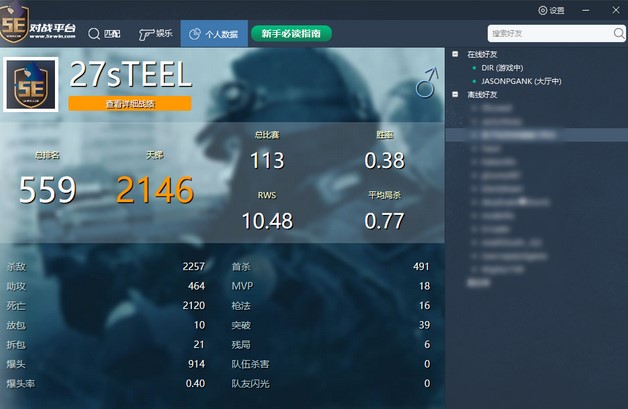The height and width of the screenshot is (409, 628).
Task: Close the 5E platform window
Action: 615,10
